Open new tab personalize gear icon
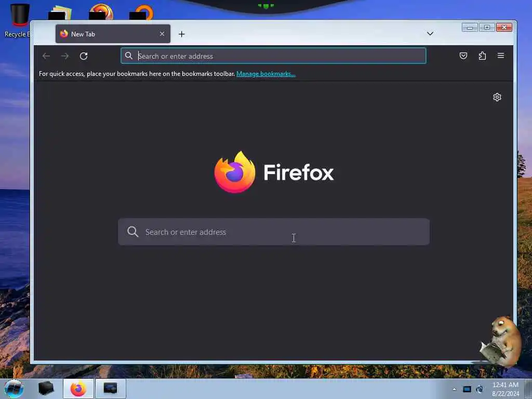 pos(497,97)
